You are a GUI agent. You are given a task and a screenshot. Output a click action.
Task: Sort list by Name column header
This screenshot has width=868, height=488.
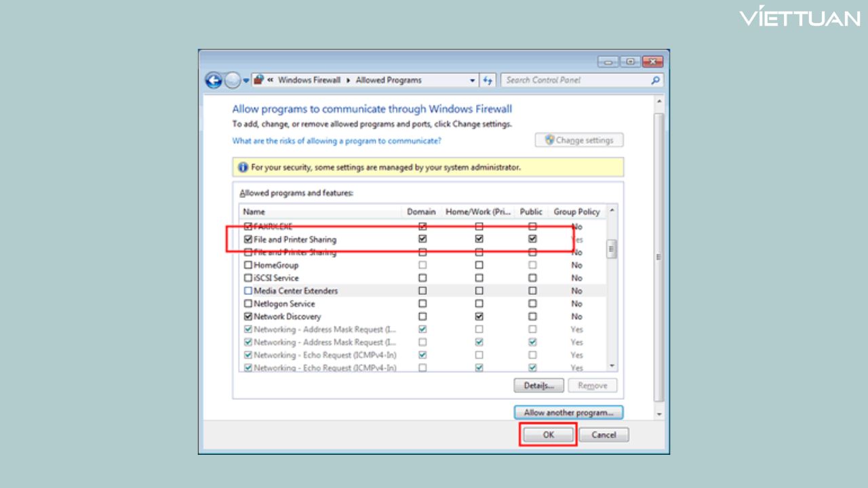coord(254,211)
